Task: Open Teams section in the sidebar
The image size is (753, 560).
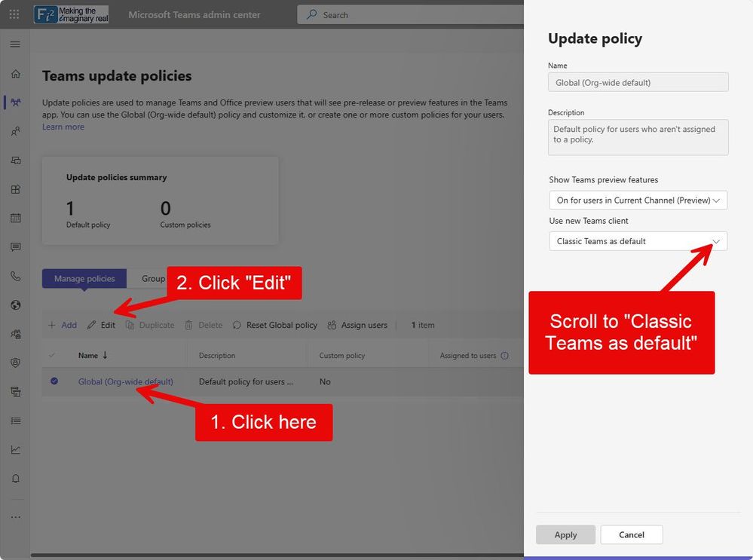Action: [x=15, y=103]
